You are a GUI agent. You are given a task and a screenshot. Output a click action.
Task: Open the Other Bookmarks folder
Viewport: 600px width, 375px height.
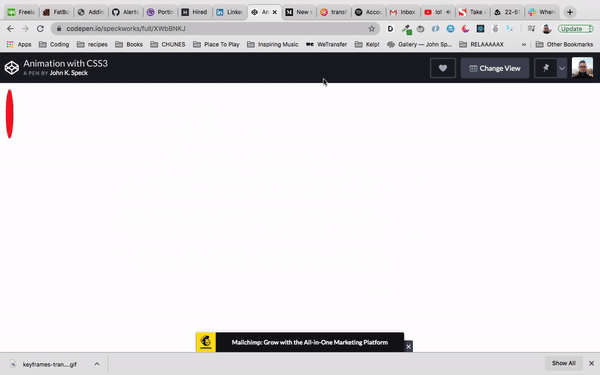tap(564, 44)
